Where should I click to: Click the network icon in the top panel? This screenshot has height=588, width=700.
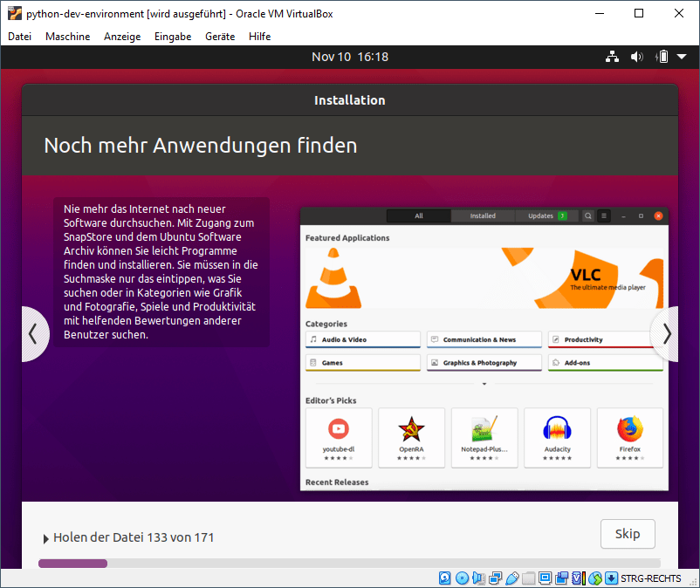[x=612, y=56]
